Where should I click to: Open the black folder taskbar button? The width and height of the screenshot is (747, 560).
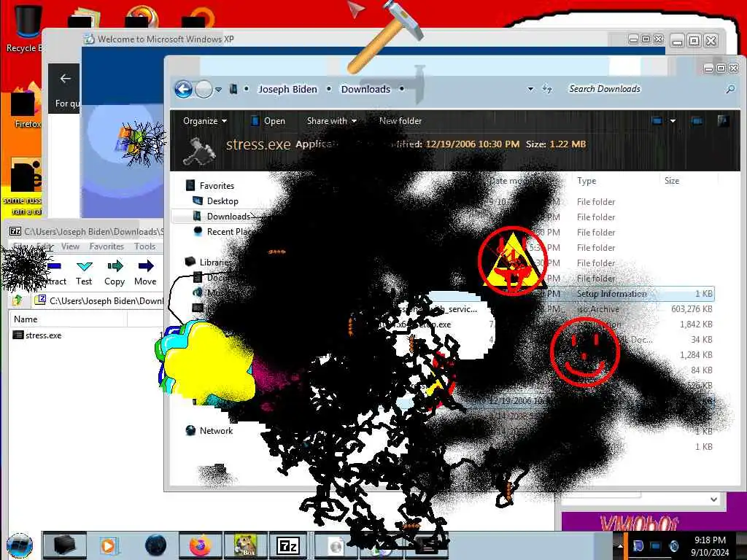[65, 545]
